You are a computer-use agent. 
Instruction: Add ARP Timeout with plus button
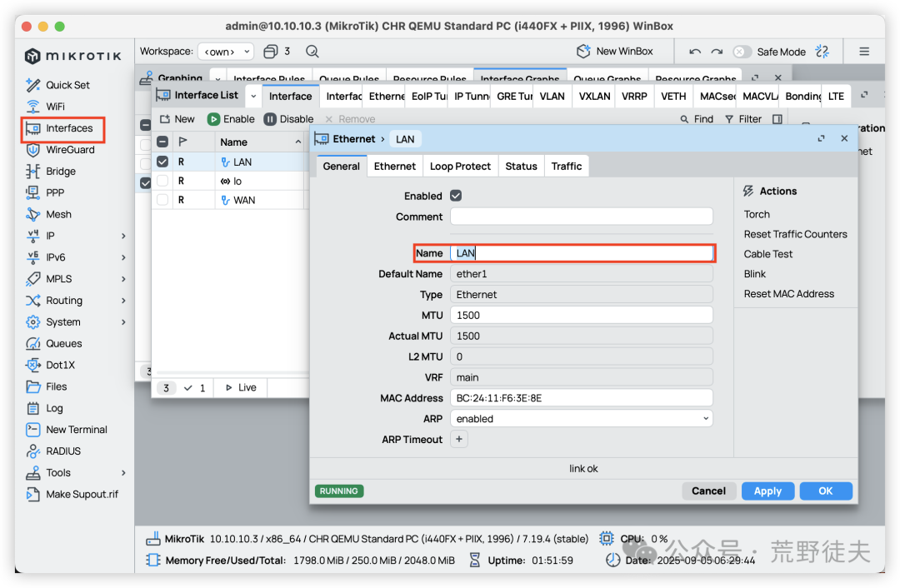(458, 440)
